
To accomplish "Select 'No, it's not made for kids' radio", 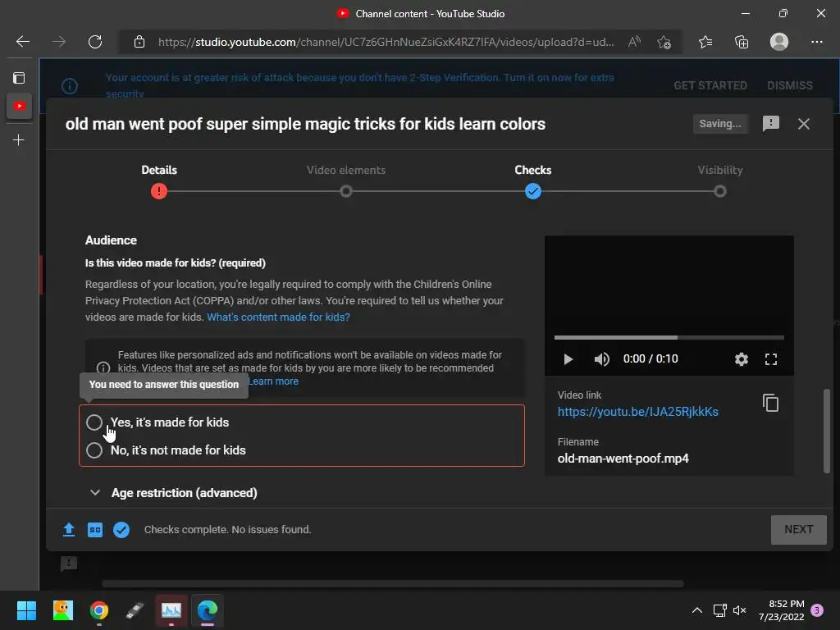I will click(x=94, y=450).
